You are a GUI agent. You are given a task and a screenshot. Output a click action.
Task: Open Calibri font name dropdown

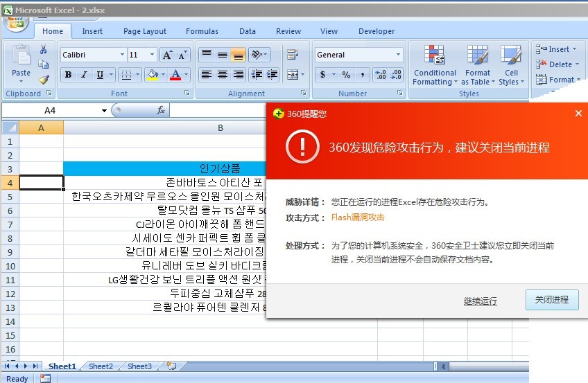[122, 55]
